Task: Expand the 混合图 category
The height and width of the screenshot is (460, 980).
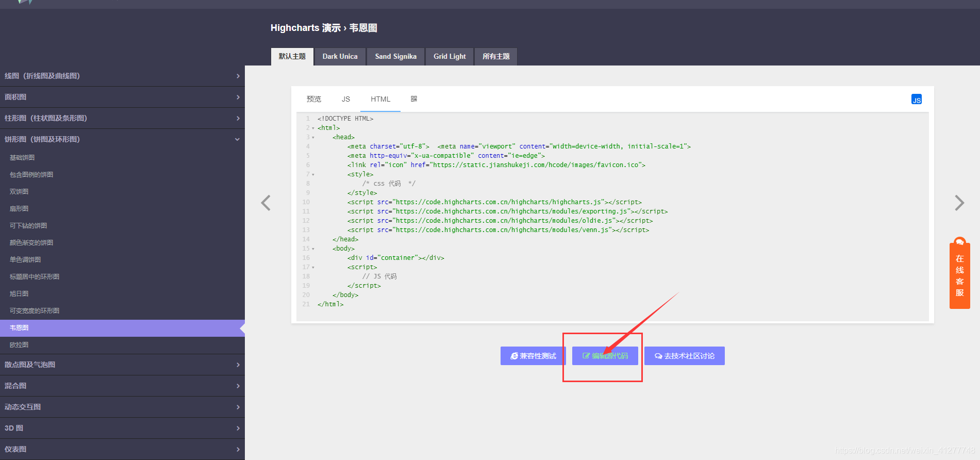Action: pyautogui.click(x=122, y=386)
